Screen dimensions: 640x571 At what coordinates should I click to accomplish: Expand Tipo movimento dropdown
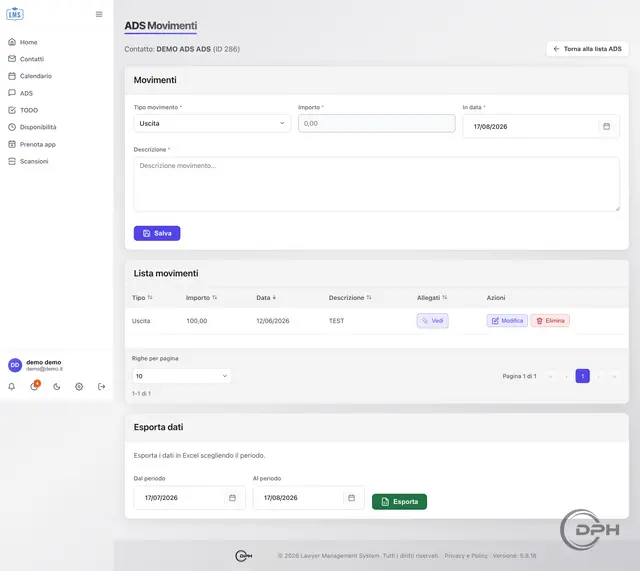(212, 123)
